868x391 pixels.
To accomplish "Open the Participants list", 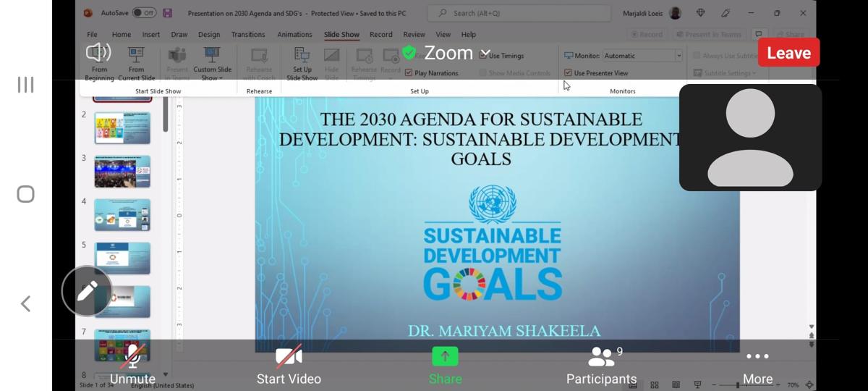I will pyautogui.click(x=601, y=357).
